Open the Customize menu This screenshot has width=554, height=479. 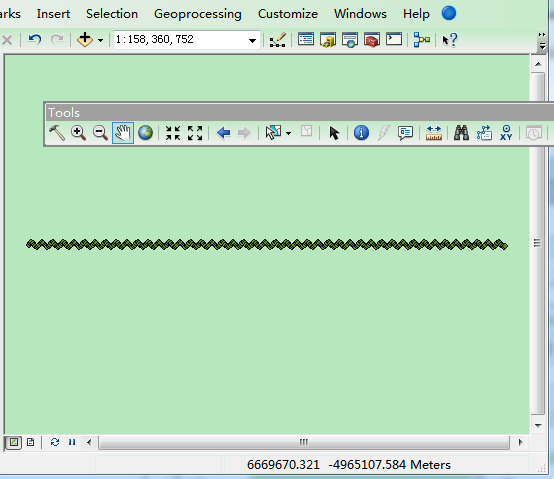tap(288, 14)
